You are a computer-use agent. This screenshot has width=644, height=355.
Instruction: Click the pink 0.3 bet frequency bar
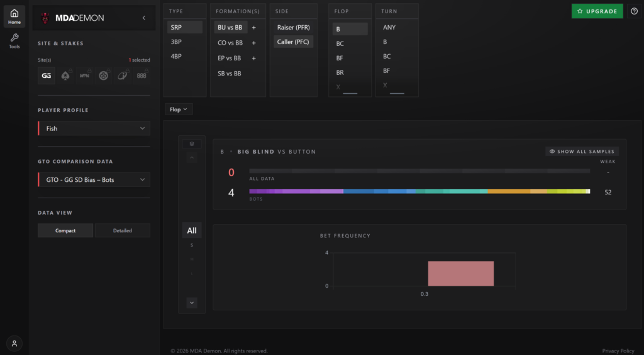click(461, 273)
